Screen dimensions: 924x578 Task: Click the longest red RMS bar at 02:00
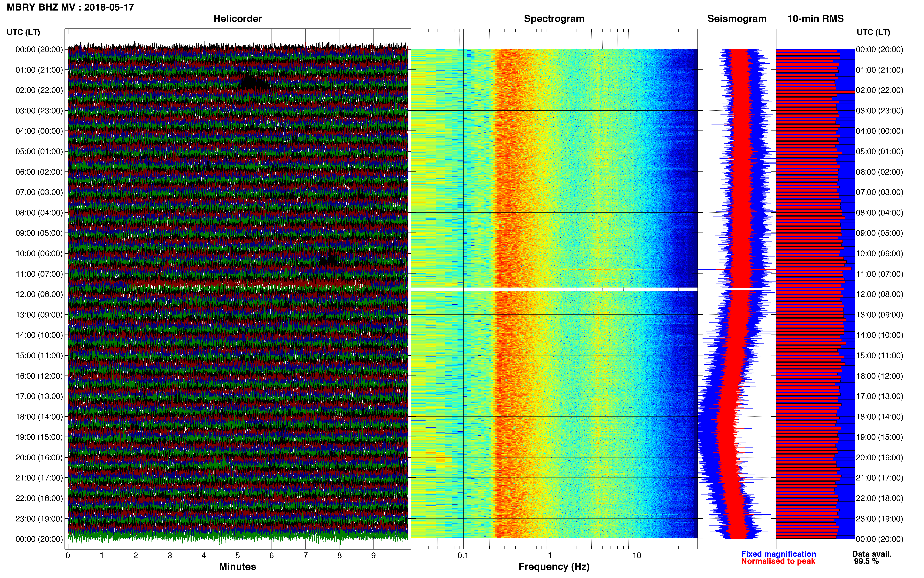point(815,92)
